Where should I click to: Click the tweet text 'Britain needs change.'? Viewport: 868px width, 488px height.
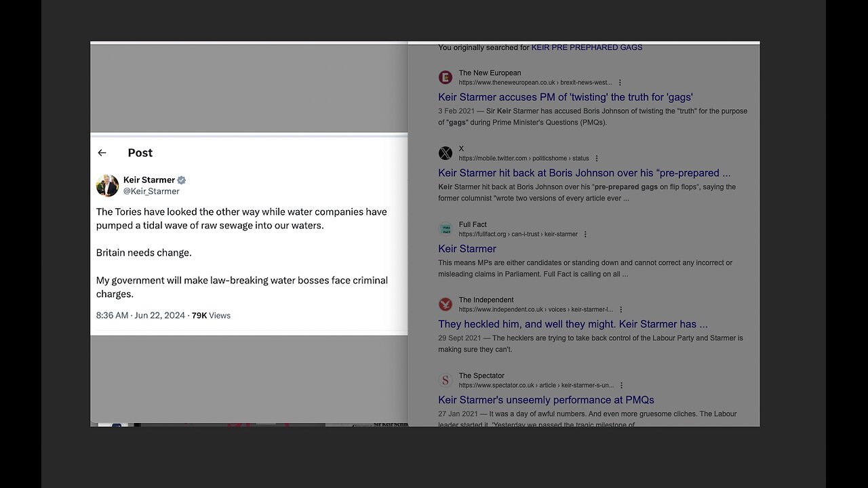point(144,253)
